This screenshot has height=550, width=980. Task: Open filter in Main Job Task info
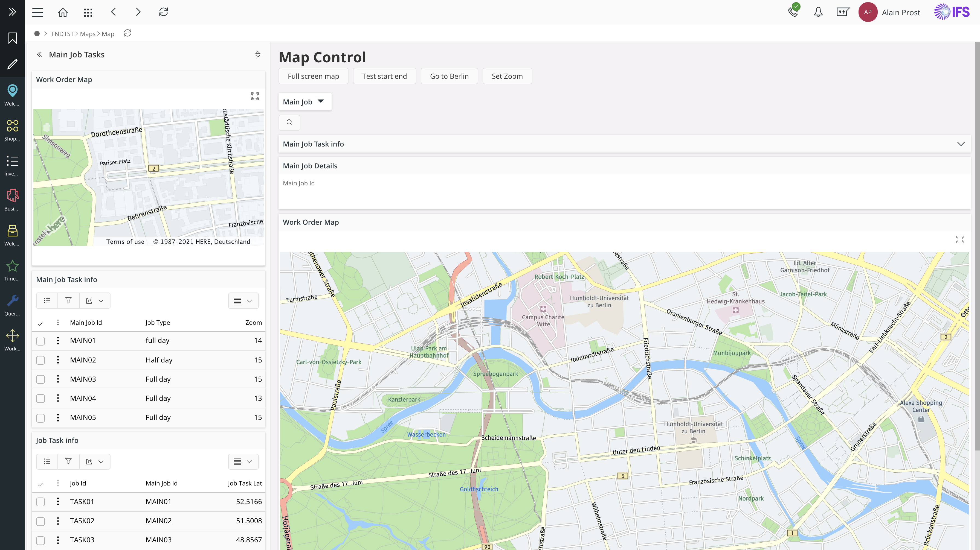[x=68, y=301]
